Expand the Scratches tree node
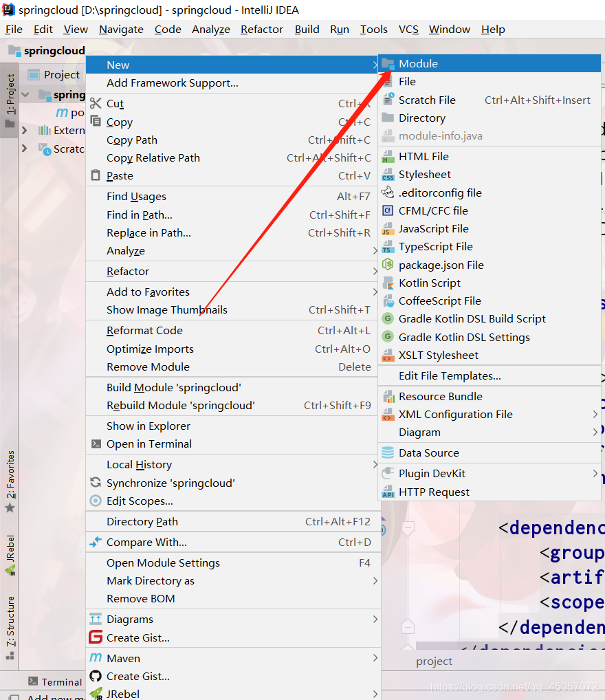This screenshot has height=700, width=605. 25,149
